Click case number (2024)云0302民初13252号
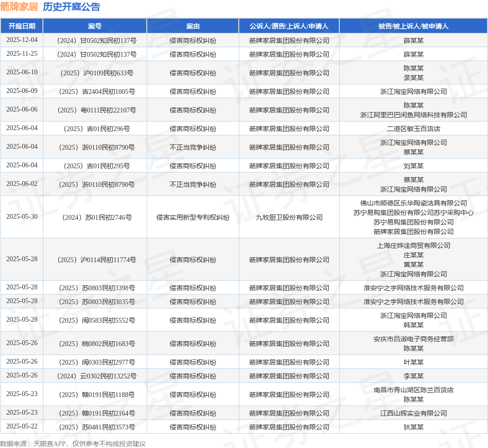The height and width of the screenshot is (448, 488). [97, 376]
